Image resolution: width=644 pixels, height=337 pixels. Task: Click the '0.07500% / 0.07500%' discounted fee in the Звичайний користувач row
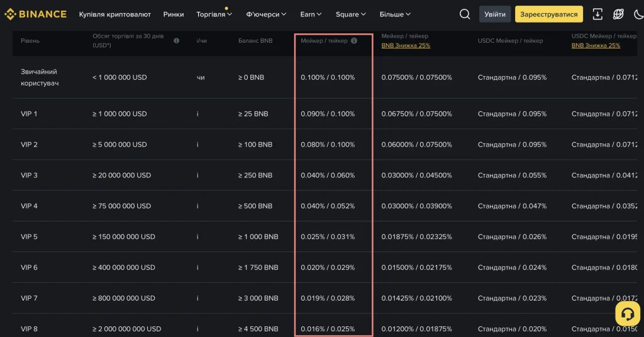(x=416, y=77)
